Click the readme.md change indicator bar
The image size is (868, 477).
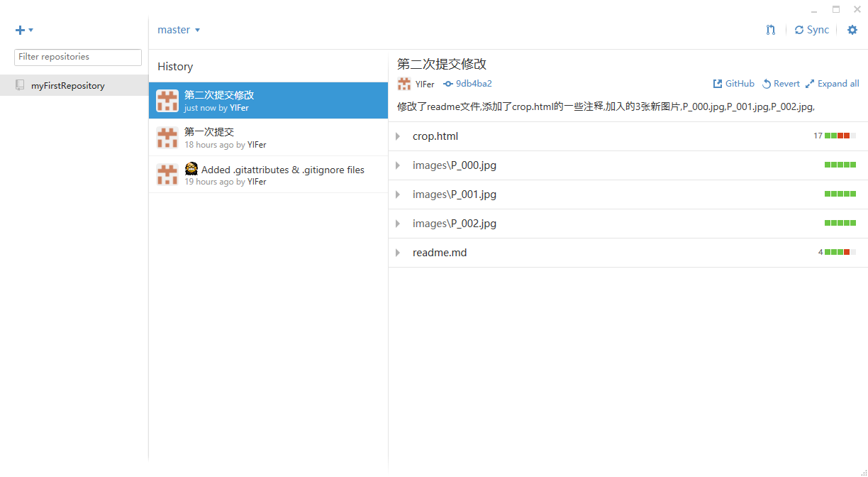(840, 252)
